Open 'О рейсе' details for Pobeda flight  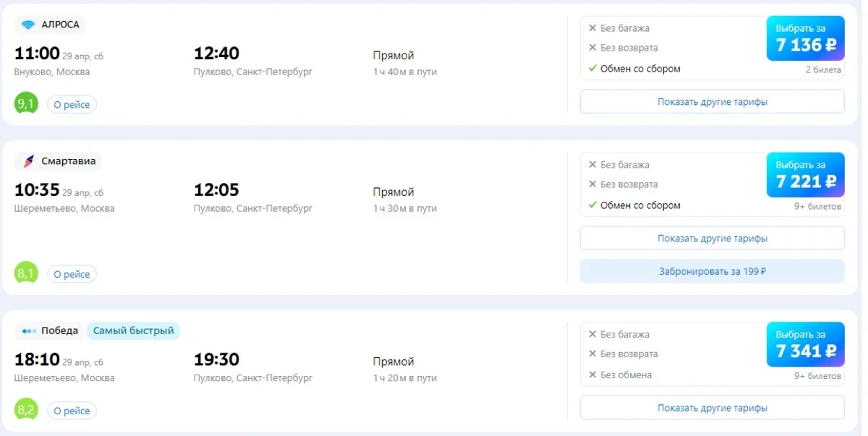[72, 411]
